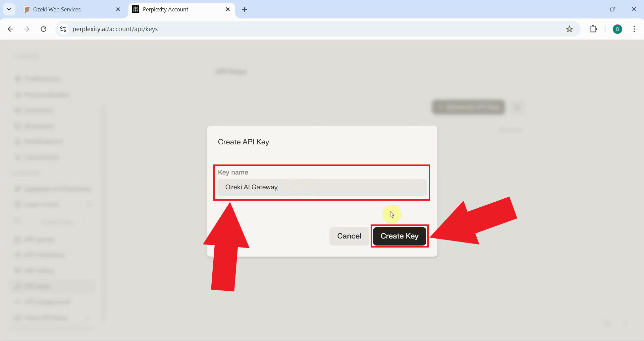Close the Ozeki Web Services tab
The height and width of the screenshot is (341, 644).
click(118, 9)
